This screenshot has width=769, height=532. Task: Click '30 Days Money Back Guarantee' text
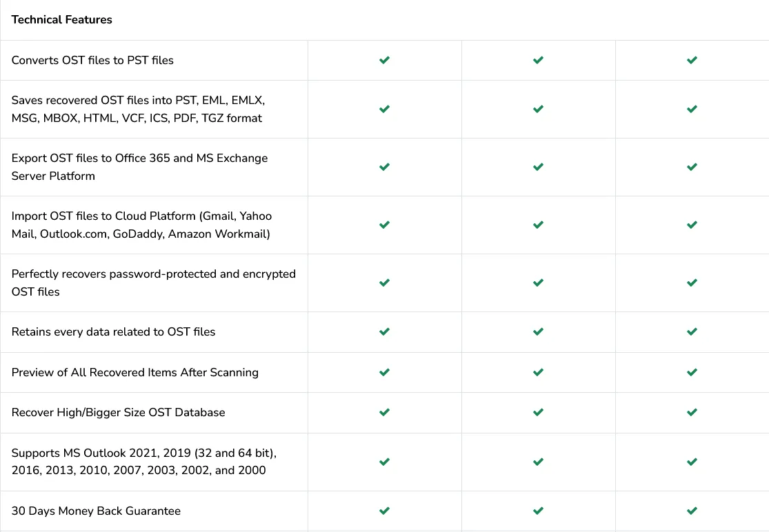pos(96,511)
